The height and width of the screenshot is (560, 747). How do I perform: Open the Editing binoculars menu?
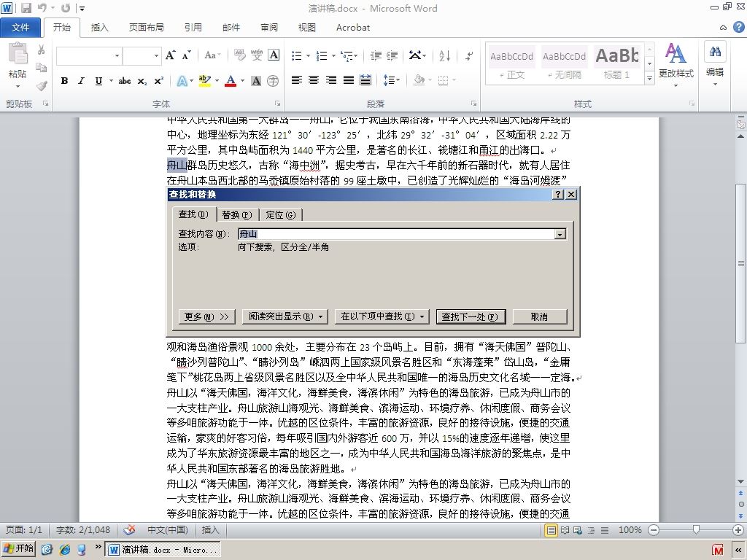[715, 65]
